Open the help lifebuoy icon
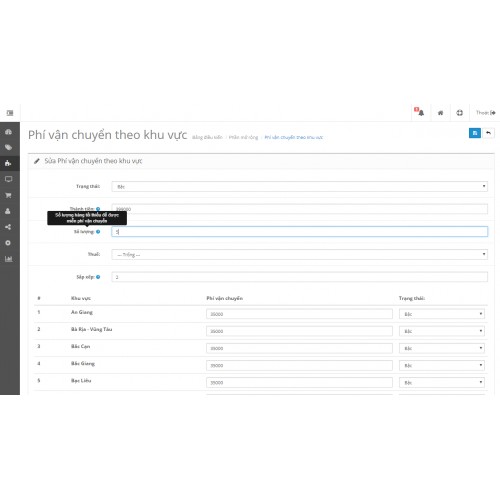The height and width of the screenshot is (500, 500). [x=459, y=113]
